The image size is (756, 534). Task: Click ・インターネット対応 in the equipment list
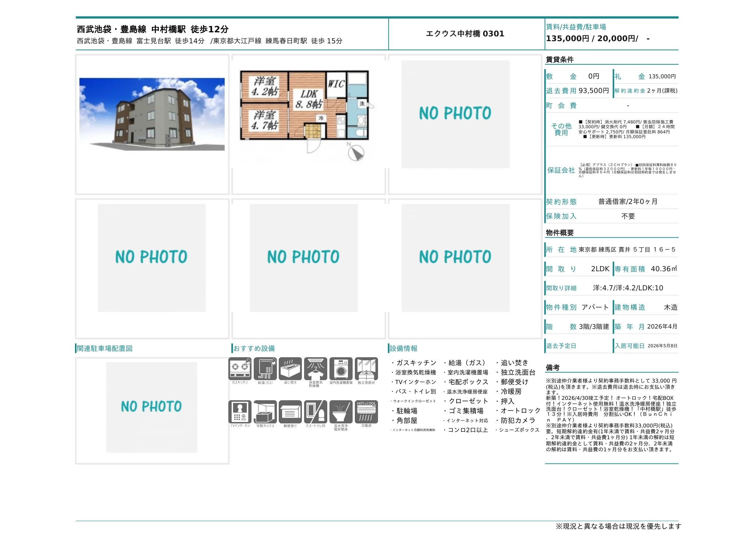465,420
